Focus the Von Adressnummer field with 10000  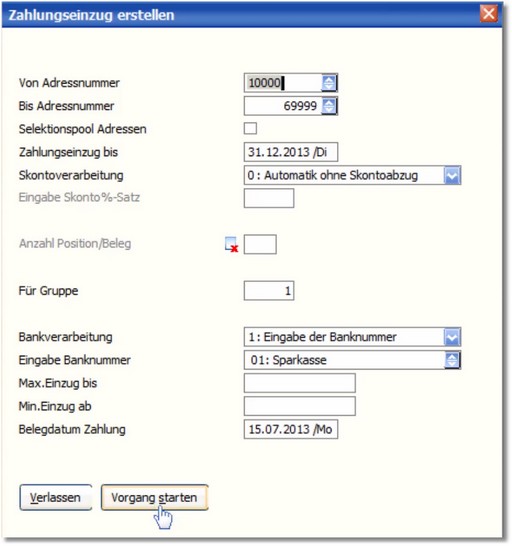pos(284,83)
